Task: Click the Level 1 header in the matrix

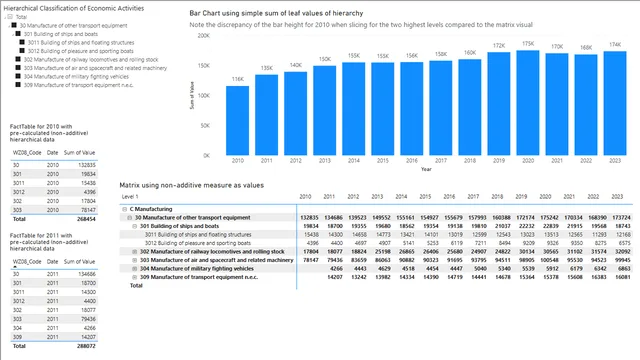Action: [x=130, y=197]
